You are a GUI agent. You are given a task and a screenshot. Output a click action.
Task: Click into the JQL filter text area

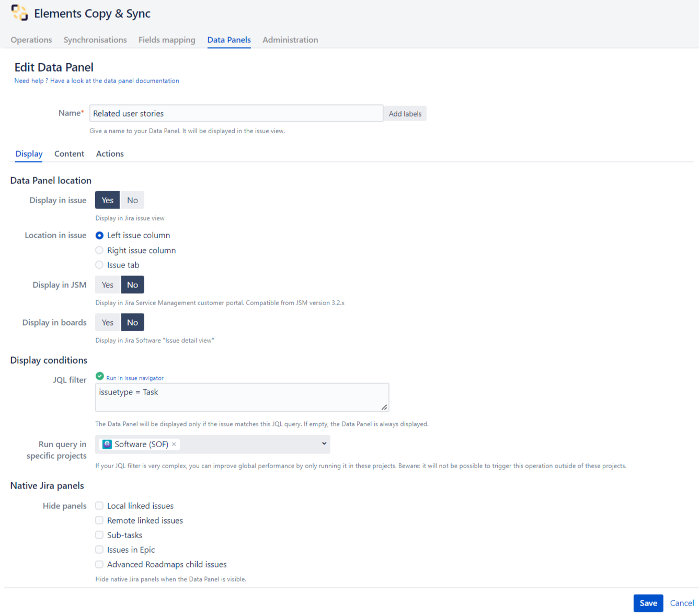tap(242, 398)
